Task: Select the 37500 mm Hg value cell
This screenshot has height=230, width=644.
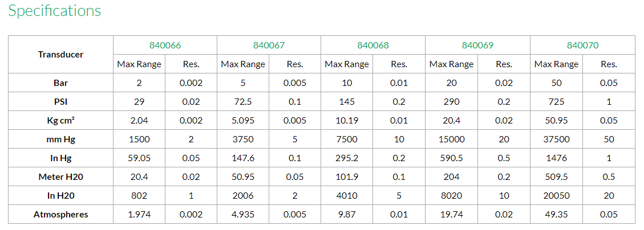Action: pos(556,139)
